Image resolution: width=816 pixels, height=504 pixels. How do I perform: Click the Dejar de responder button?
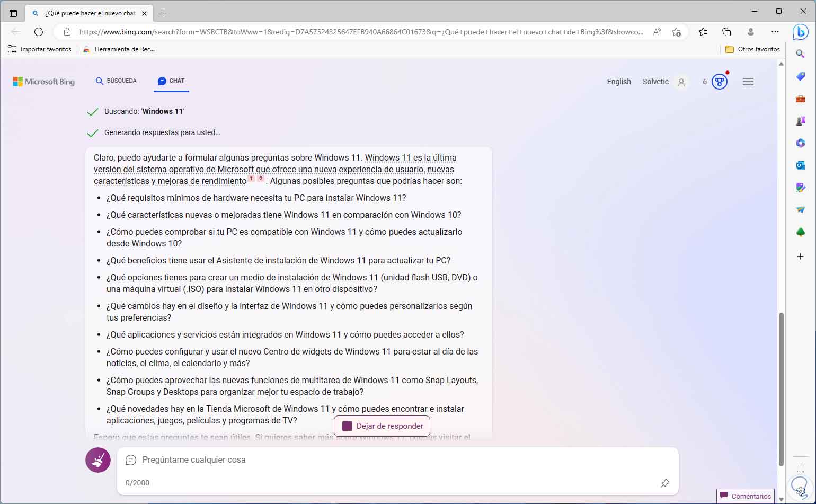click(382, 426)
